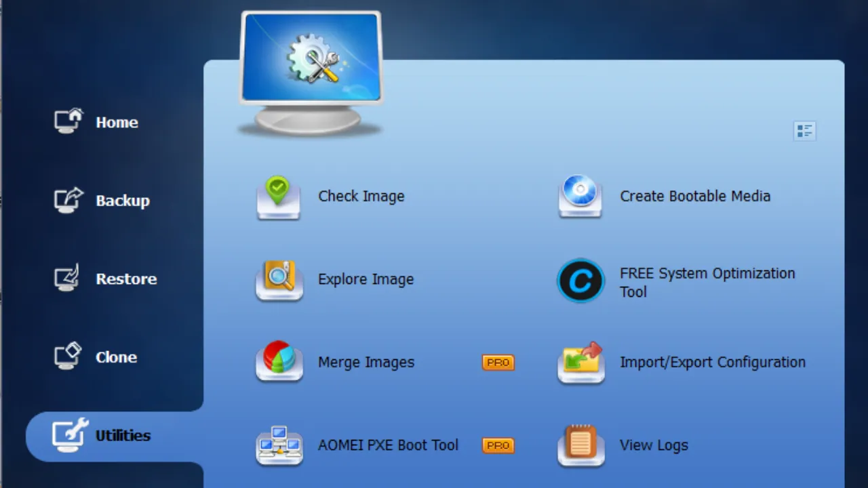868x488 pixels.
Task: Click the Create Bootable Media label
Action: [x=695, y=197]
